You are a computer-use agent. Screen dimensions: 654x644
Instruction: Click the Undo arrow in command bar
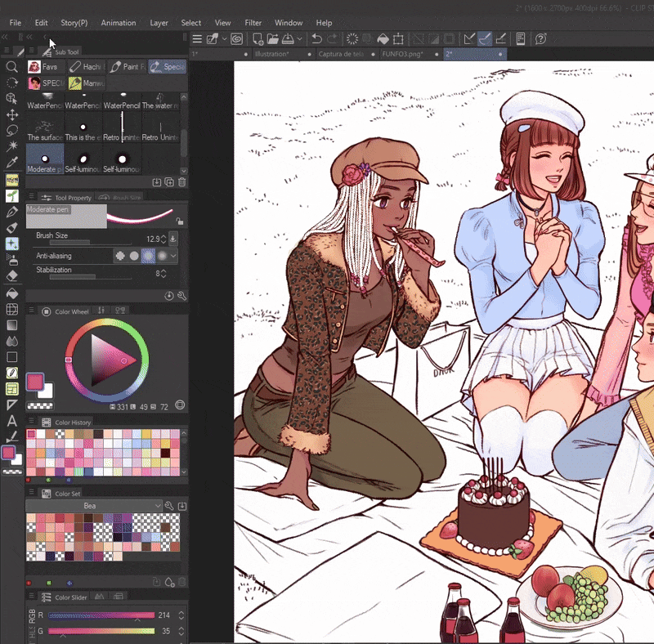point(316,38)
